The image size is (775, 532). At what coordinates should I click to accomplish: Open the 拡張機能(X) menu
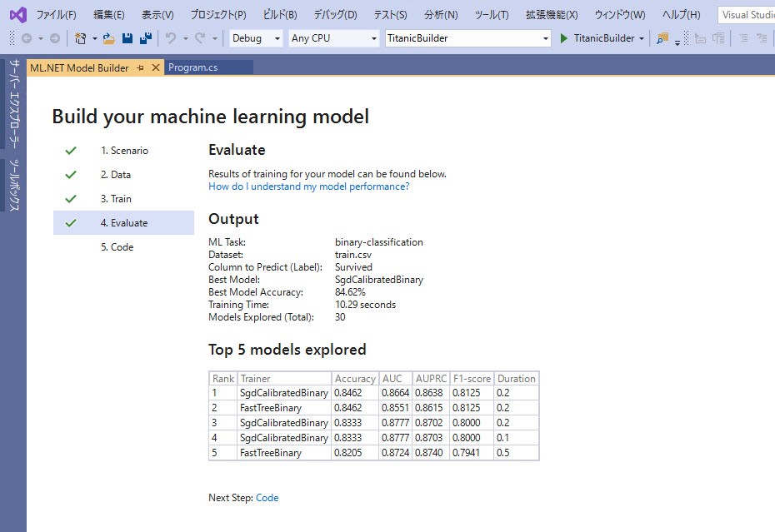pos(552,15)
